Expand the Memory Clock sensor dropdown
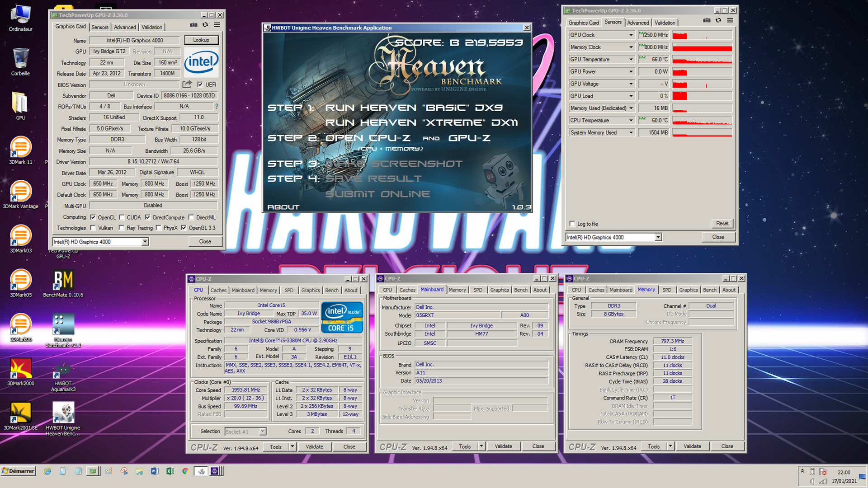This screenshot has width=868, height=488. [631, 47]
